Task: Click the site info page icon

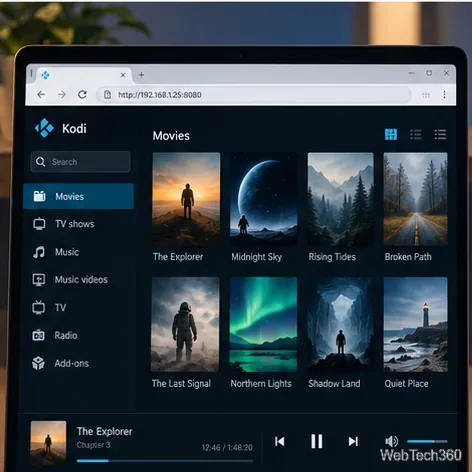Action: (107, 95)
